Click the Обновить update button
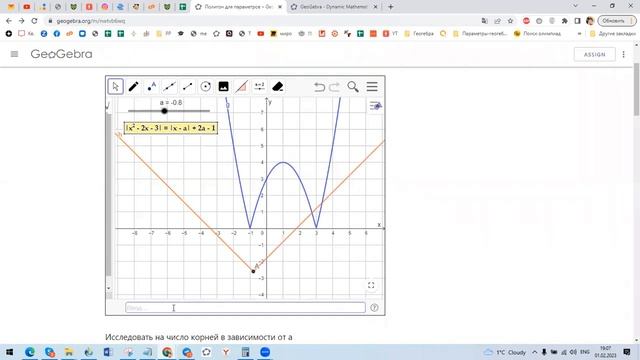This screenshot has height=360, width=640. coord(617,21)
